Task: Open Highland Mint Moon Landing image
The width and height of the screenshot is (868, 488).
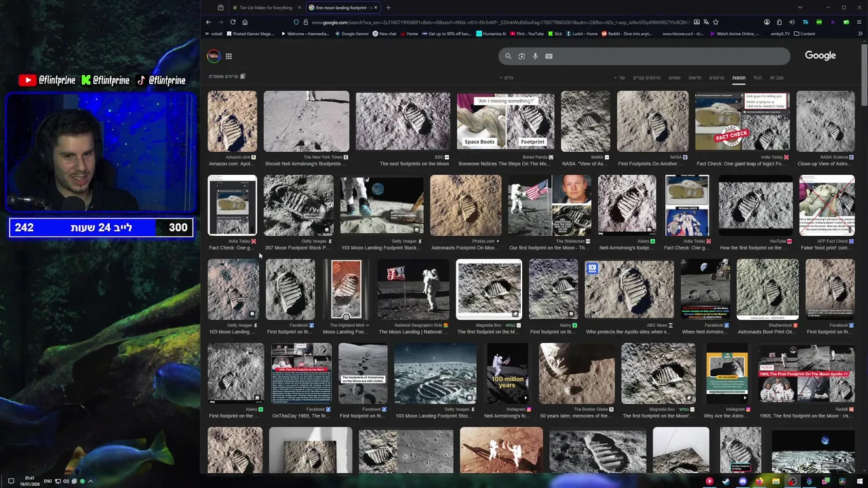Action: pyautogui.click(x=346, y=289)
